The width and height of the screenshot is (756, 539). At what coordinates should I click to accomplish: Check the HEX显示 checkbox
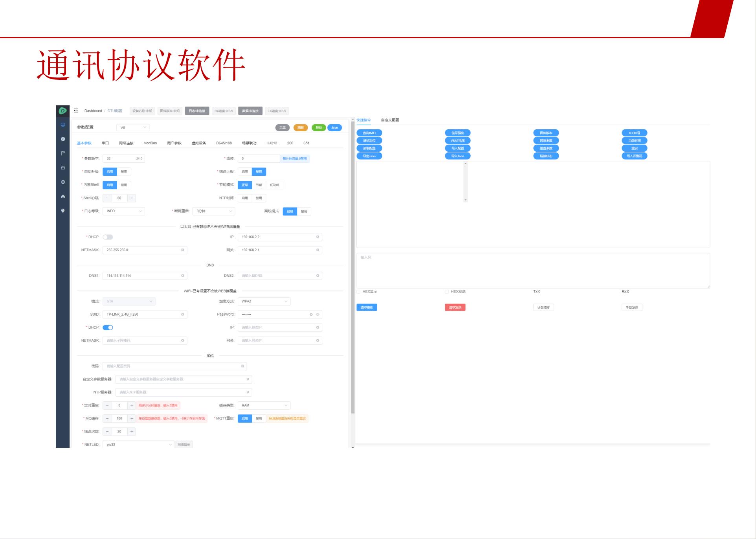coord(358,292)
